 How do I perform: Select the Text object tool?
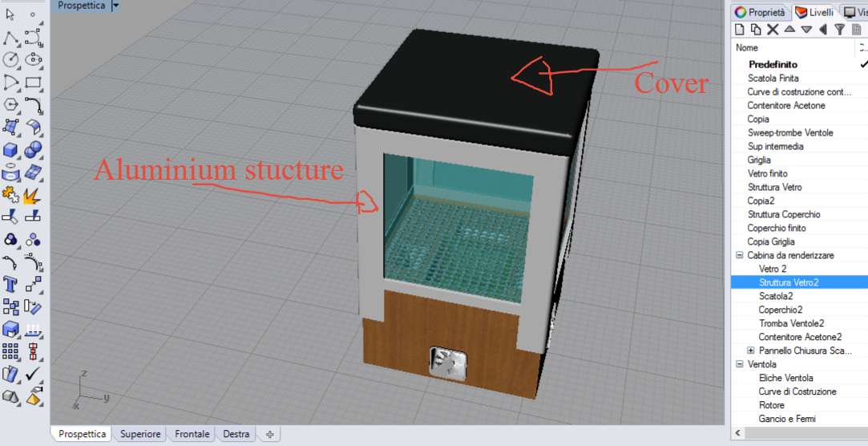tap(10, 284)
